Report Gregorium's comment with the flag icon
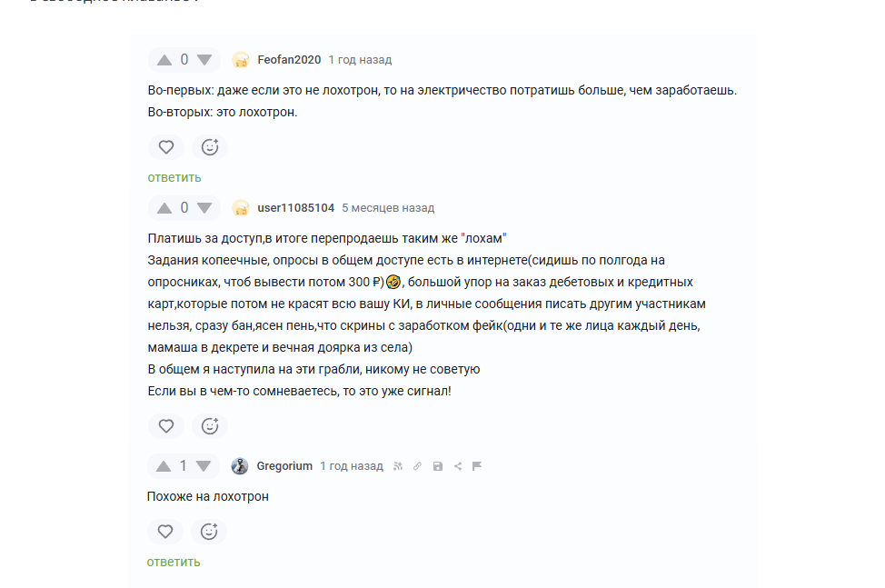Image resolution: width=885 pixels, height=588 pixels. point(477,466)
